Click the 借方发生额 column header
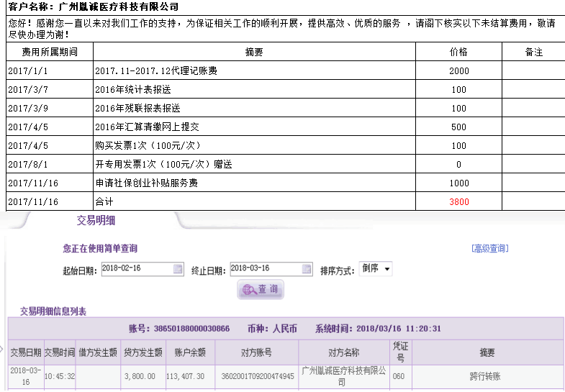This screenshot has width=565, height=392. [x=98, y=352]
